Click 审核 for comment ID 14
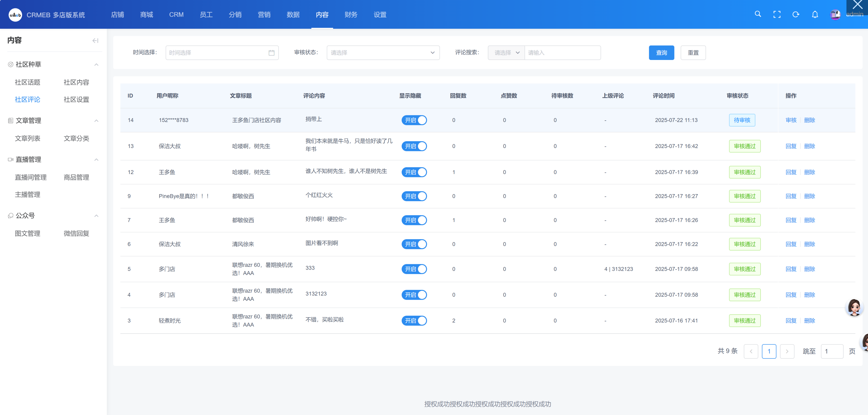The image size is (868, 415). (791, 120)
